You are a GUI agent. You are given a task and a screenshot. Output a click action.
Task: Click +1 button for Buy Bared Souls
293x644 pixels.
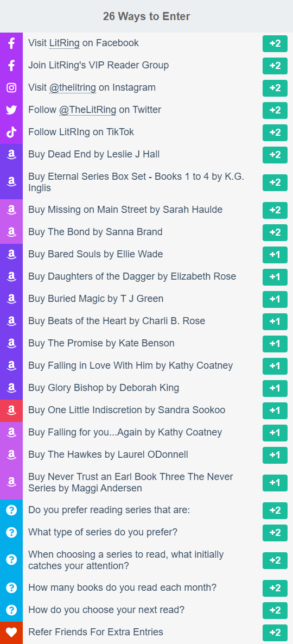pos(275,255)
